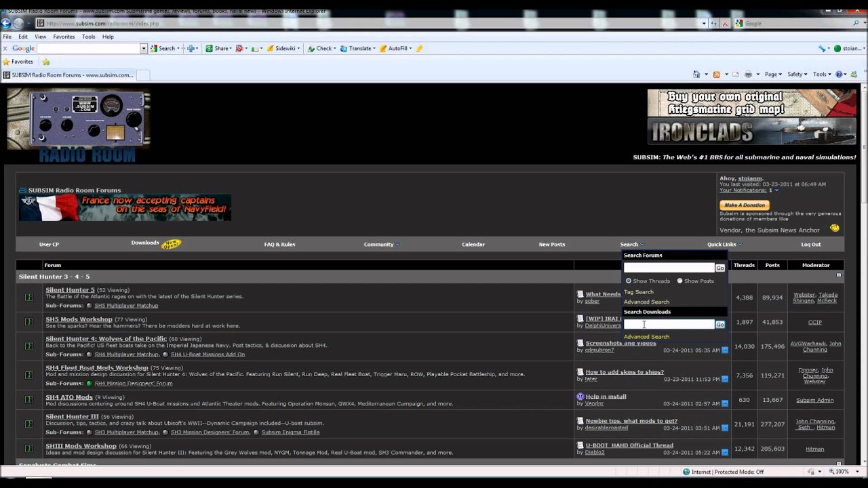The image size is (868, 488).
Task: Open the Favorites menu in menu bar
Action: click(x=64, y=37)
